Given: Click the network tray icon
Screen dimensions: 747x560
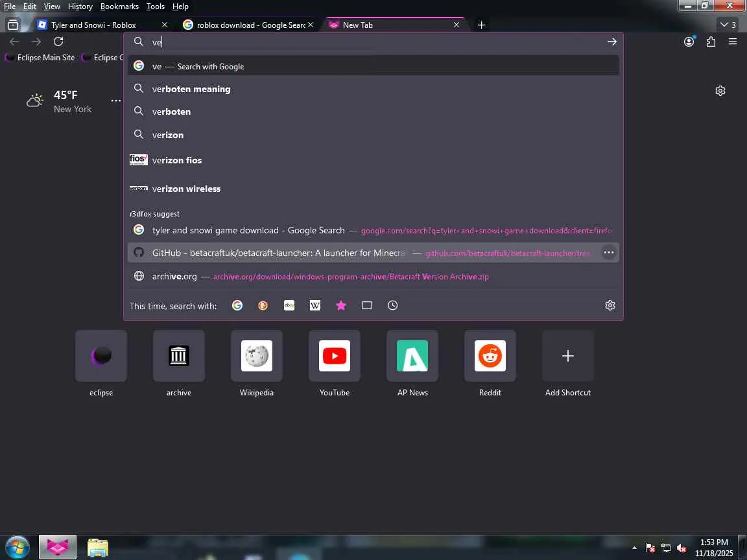Looking at the screenshot, I should (x=666, y=548).
